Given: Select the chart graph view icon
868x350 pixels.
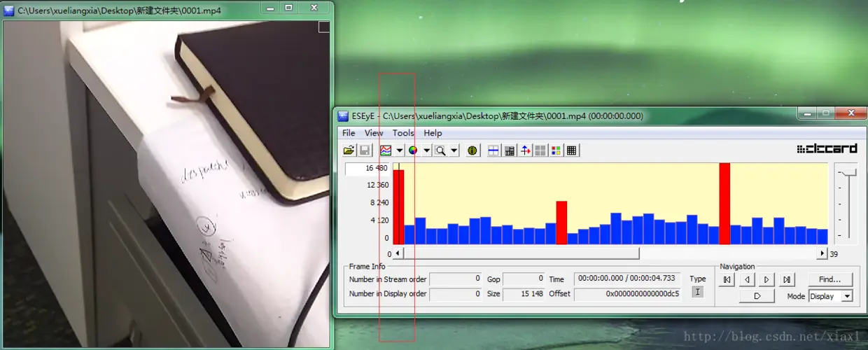Looking at the screenshot, I should 386,150.
